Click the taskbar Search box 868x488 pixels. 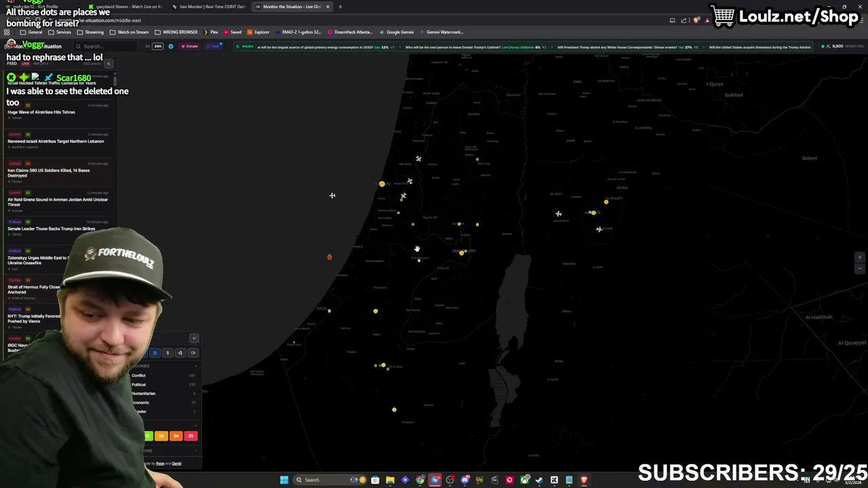tap(330, 480)
